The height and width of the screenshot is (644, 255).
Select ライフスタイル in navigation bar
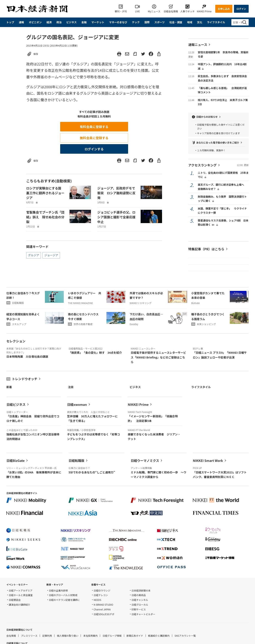216,22
